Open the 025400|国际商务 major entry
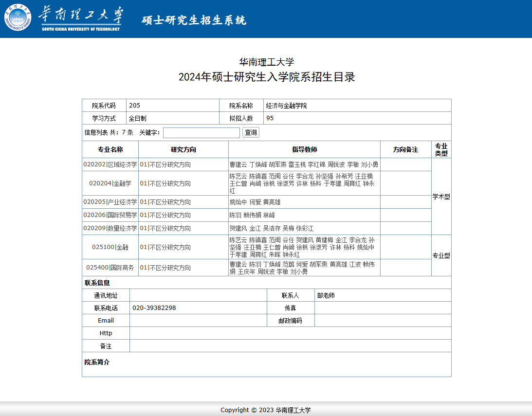The width and height of the screenshot is (532, 416). (x=110, y=268)
